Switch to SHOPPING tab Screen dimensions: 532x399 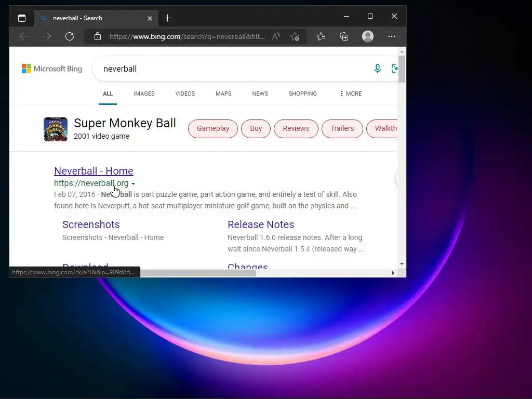(303, 94)
